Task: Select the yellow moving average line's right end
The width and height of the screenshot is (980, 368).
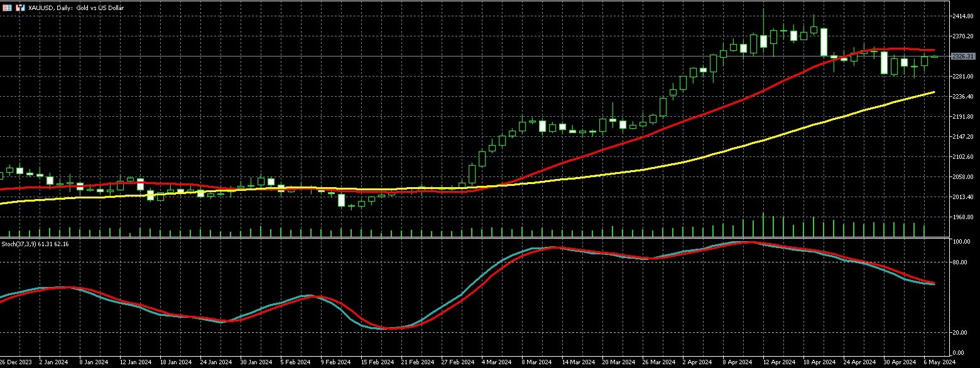Action: pyautogui.click(x=934, y=92)
